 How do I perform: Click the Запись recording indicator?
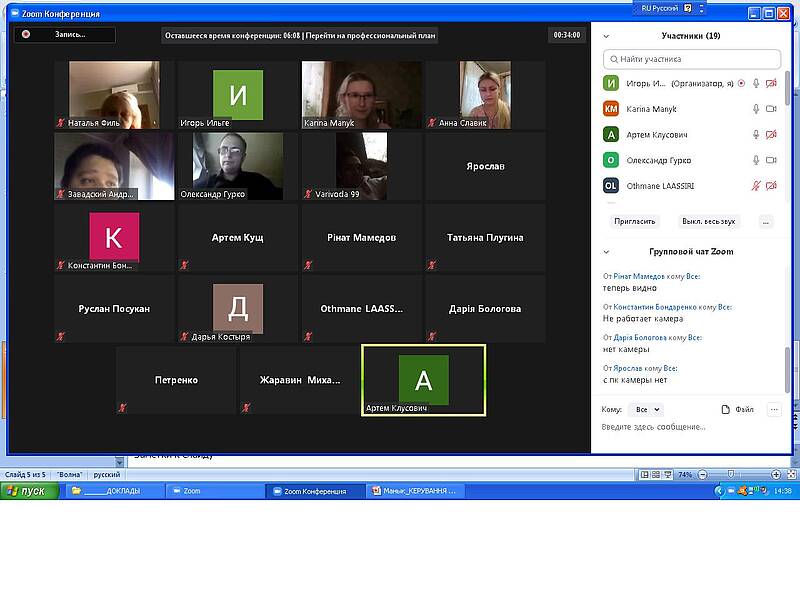(65, 35)
